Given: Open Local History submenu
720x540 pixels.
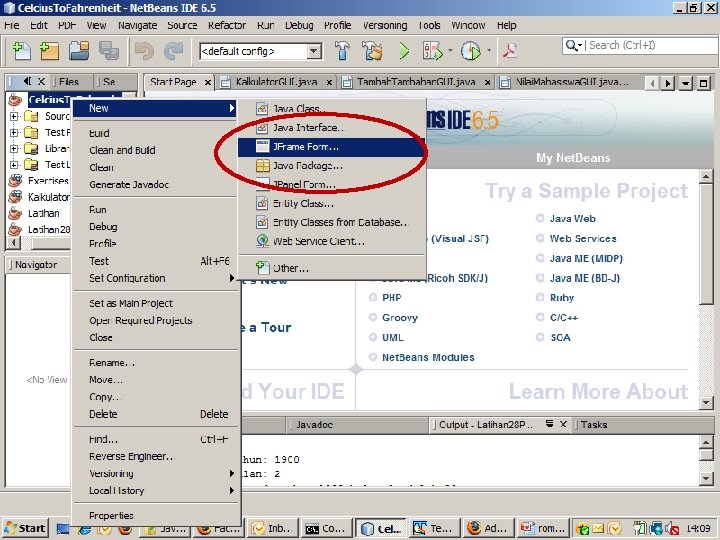Looking at the screenshot, I should click(156, 490).
